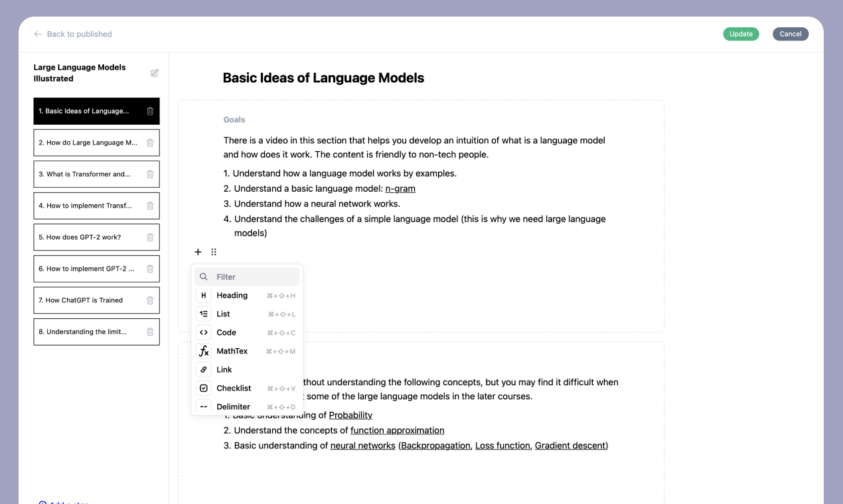Click the Cancel button
The image size is (843, 504).
point(791,34)
